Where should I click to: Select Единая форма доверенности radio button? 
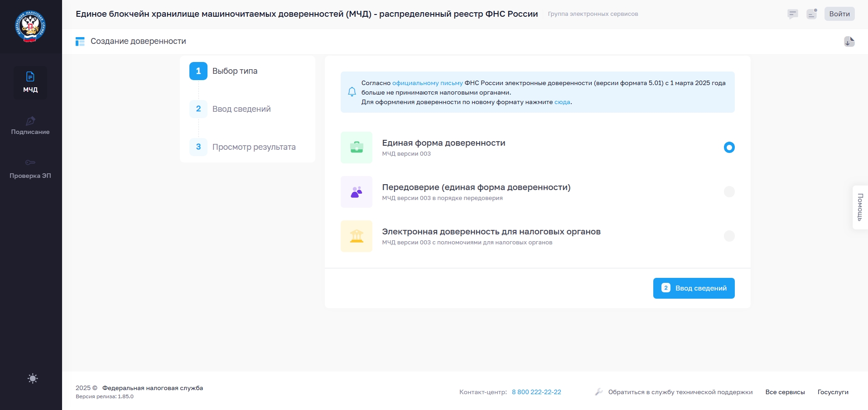[x=729, y=148]
